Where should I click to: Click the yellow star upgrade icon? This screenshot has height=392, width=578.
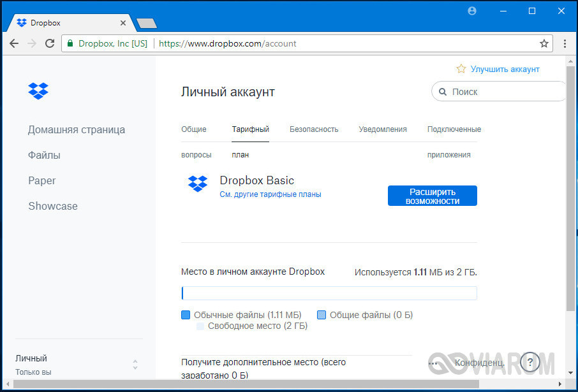point(461,69)
